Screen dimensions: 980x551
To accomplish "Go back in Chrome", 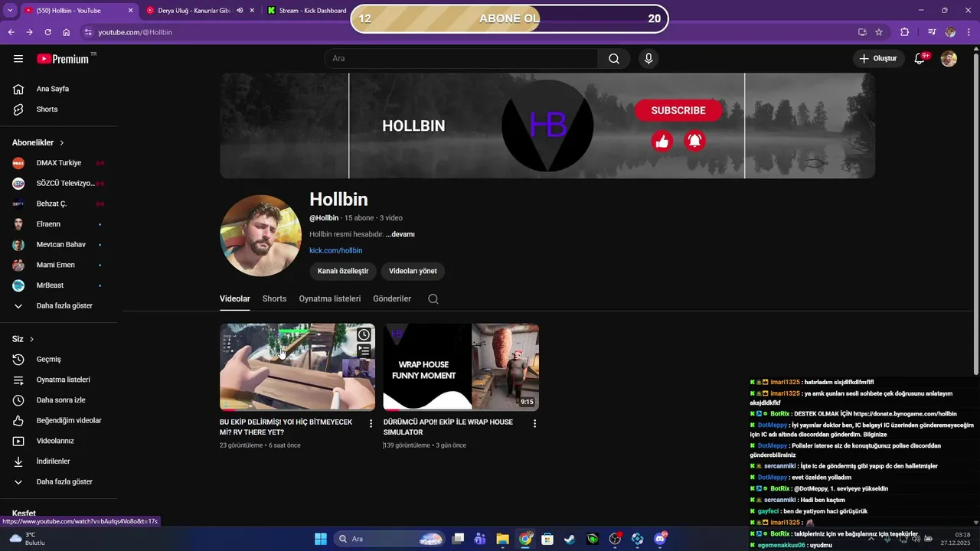I will point(11,32).
